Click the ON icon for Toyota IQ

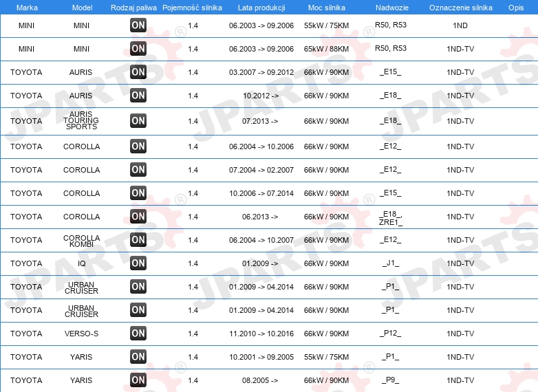pos(138,263)
